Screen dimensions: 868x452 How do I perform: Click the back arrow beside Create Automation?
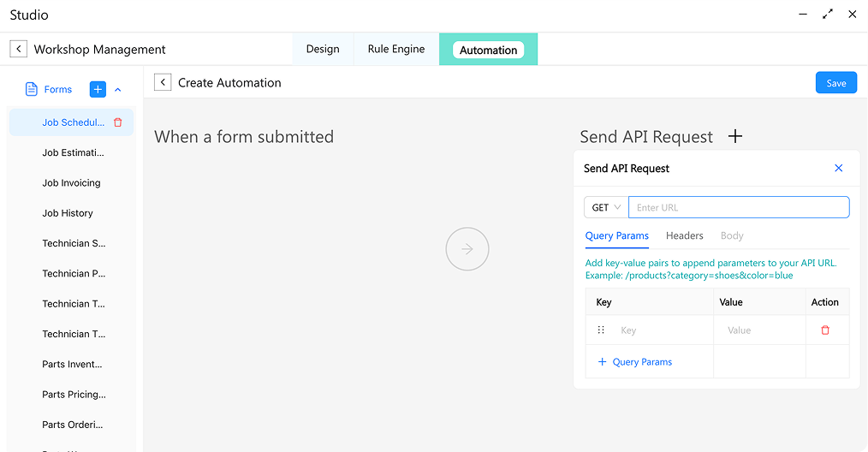pos(163,82)
